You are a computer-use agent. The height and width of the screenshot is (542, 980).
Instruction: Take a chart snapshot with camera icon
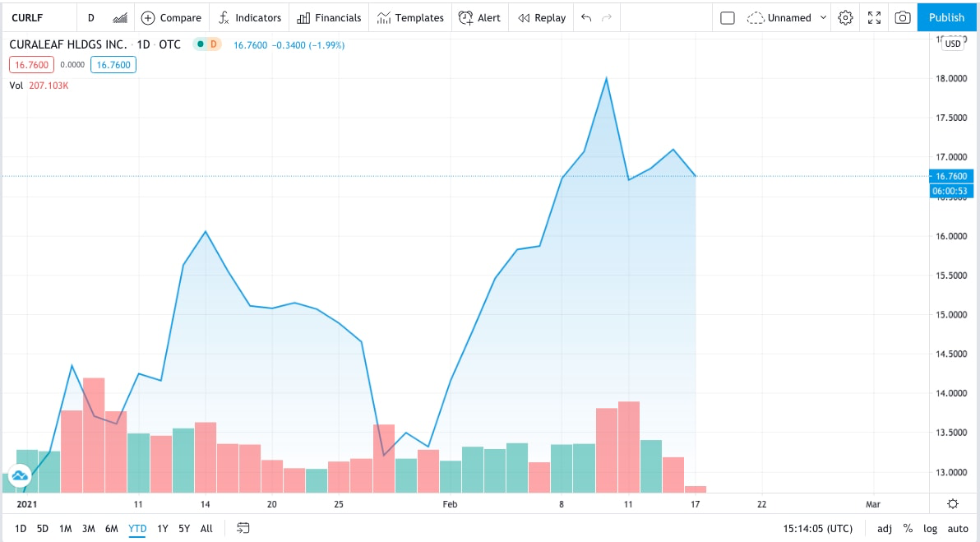pyautogui.click(x=903, y=18)
